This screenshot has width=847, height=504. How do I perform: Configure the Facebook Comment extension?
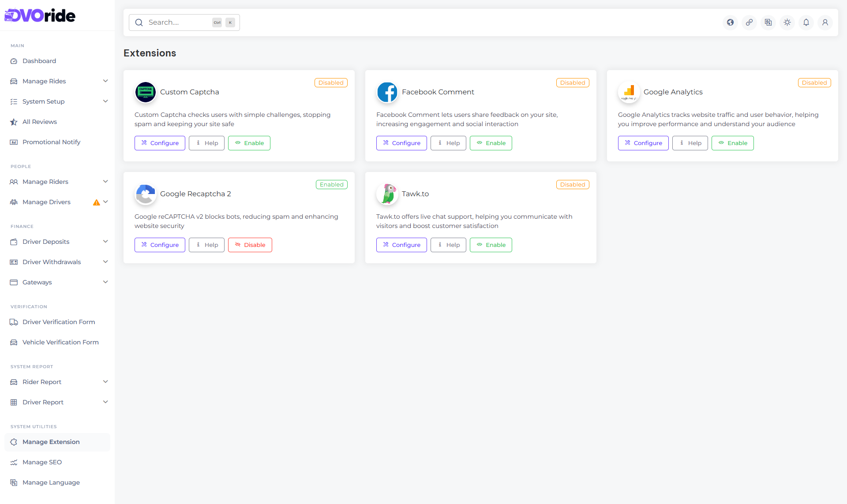point(401,143)
